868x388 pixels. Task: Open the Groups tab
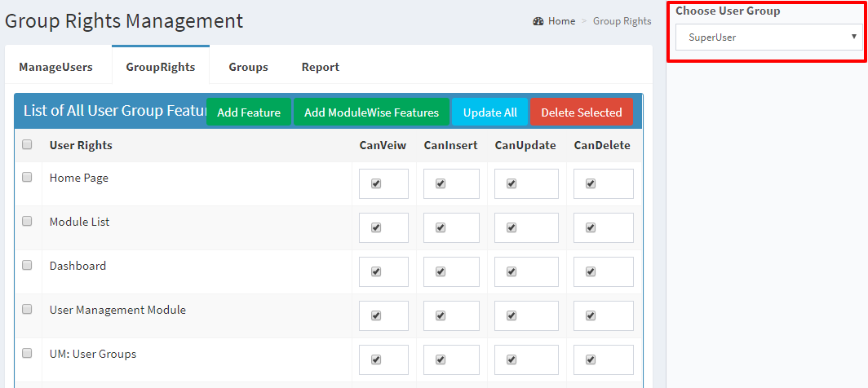(x=249, y=67)
